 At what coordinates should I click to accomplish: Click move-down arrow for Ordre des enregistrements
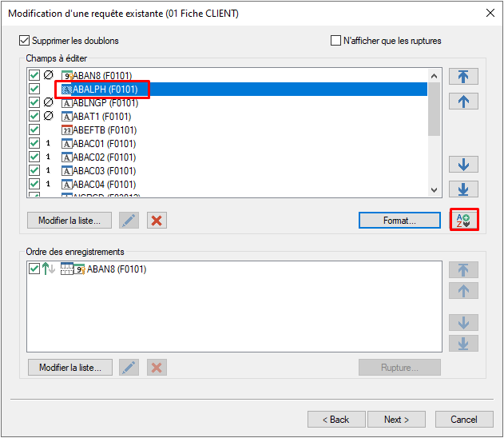coord(463,323)
